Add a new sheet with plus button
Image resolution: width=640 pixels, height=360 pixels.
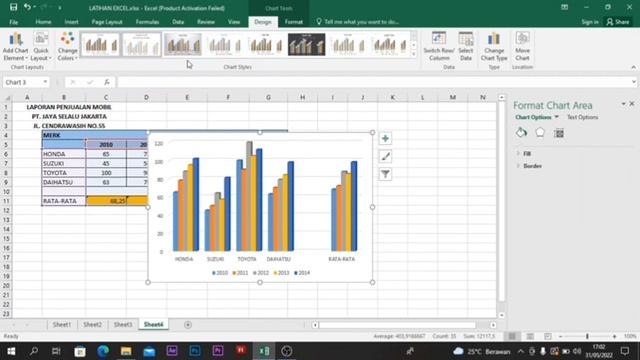tap(188, 325)
